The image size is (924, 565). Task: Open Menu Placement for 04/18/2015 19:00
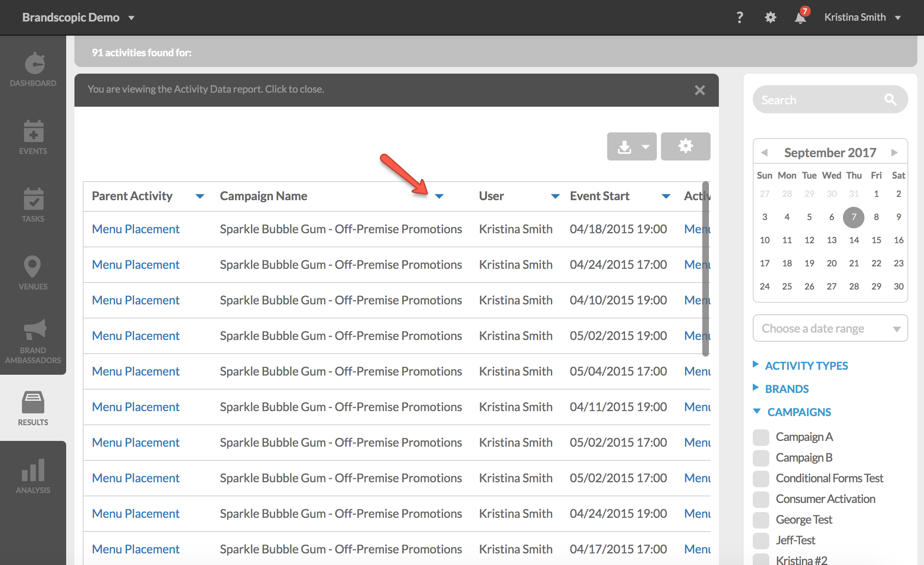coord(136,229)
